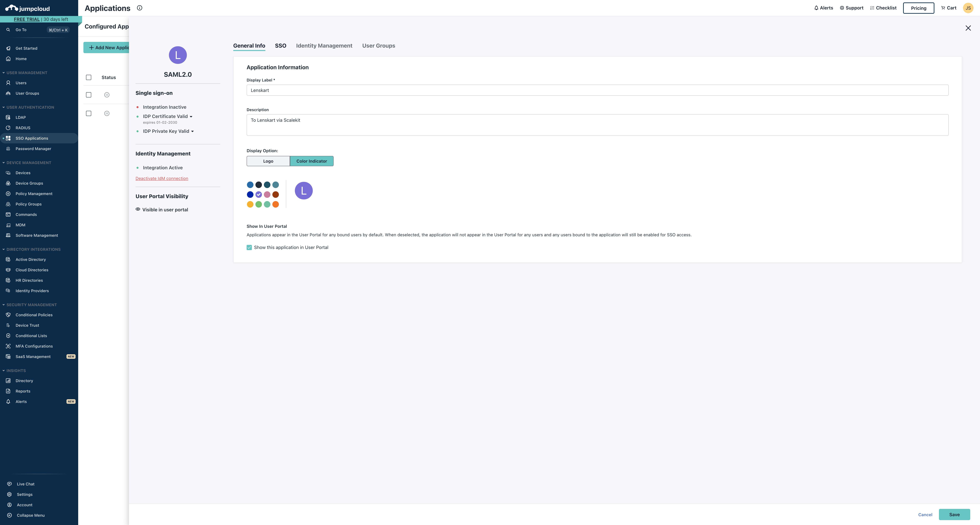Pick the yellow color swatch
The height and width of the screenshot is (525, 980).
pyautogui.click(x=250, y=205)
